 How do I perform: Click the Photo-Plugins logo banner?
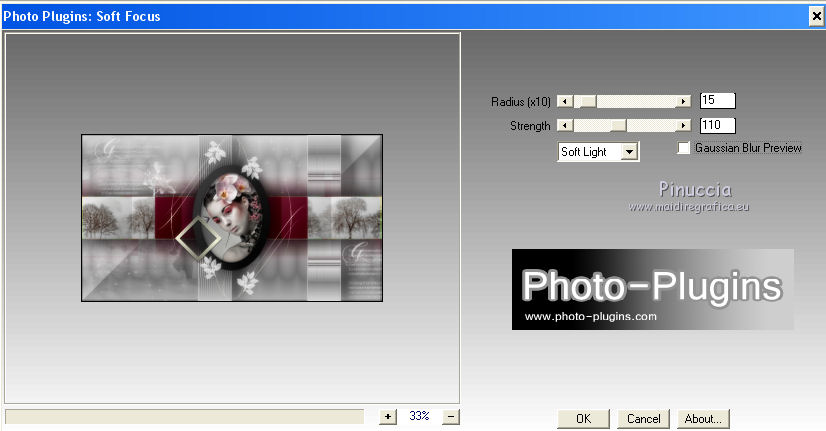click(653, 289)
